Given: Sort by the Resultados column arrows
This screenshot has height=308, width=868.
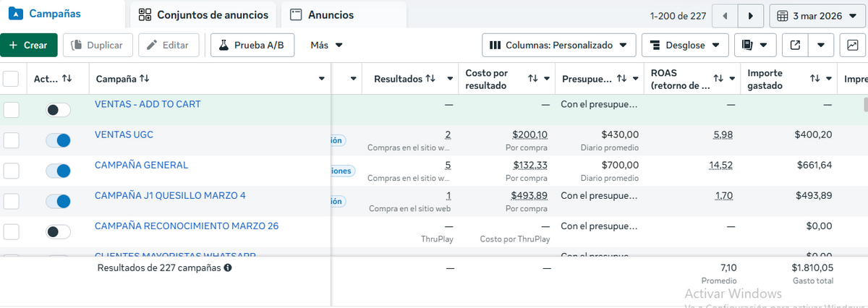Looking at the screenshot, I should 430,78.
